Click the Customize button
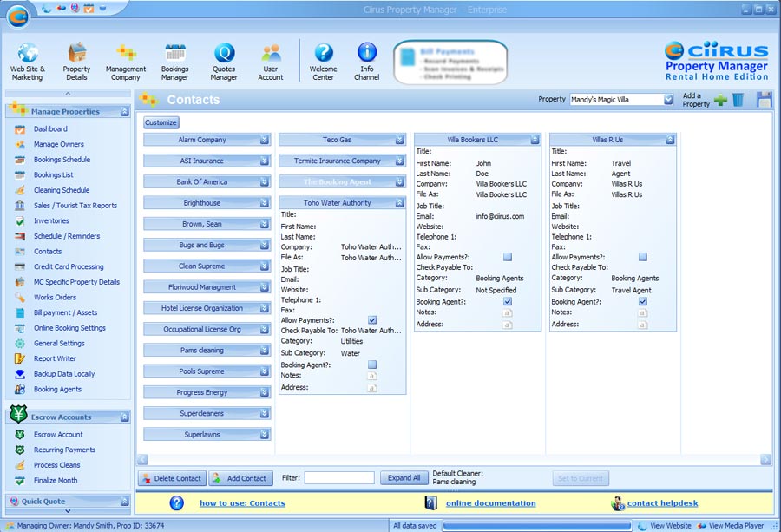 tap(161, 122)
